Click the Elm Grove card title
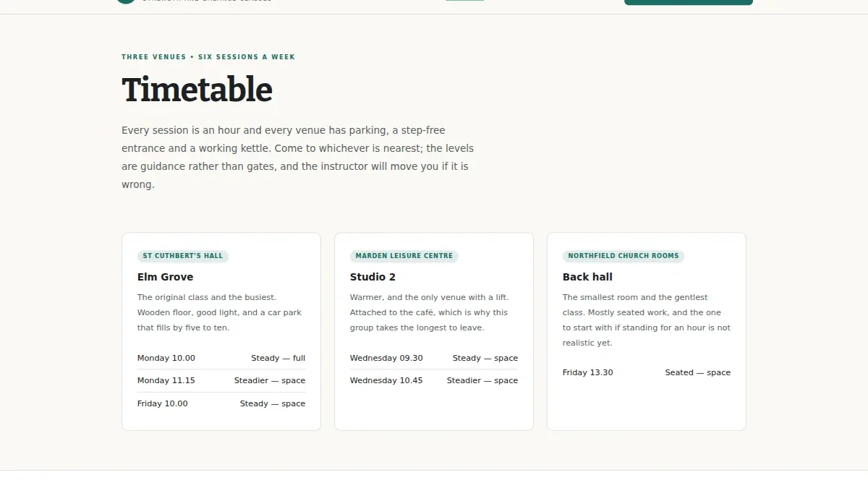The image size is (868, 488). [x=166, y=277]
